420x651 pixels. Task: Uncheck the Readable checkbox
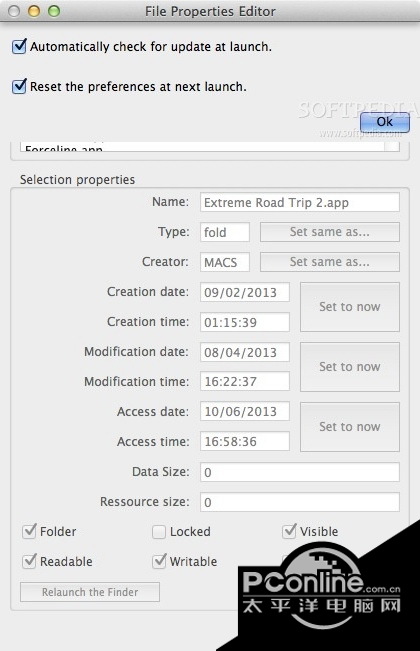pos(29,561)
